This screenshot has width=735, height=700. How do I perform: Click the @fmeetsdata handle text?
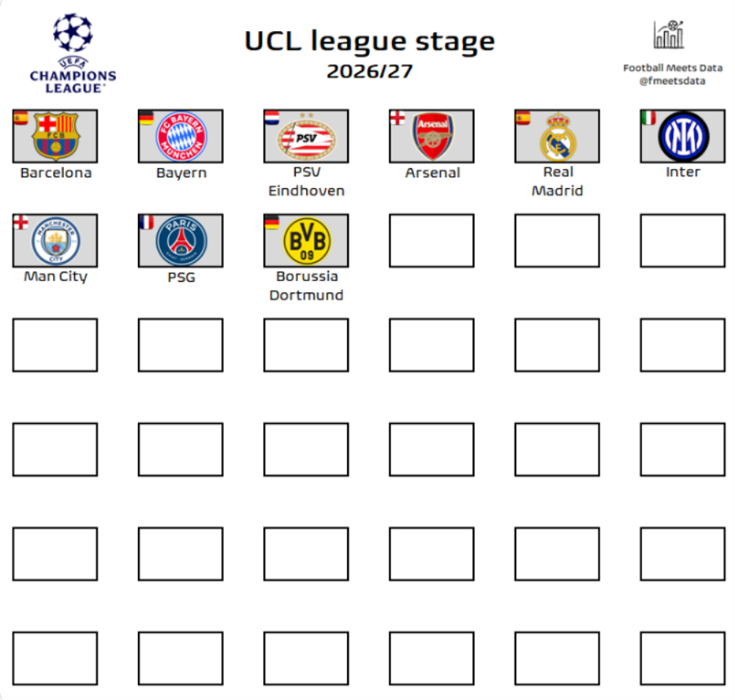click(x=672, y=81)
